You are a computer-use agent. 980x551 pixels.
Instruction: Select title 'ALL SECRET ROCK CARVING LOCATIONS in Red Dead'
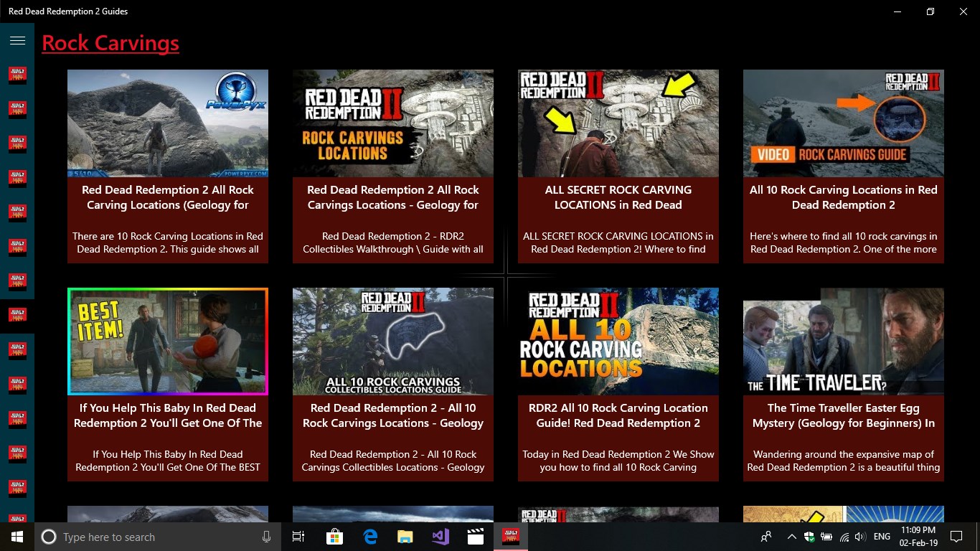tap(618, 197)
